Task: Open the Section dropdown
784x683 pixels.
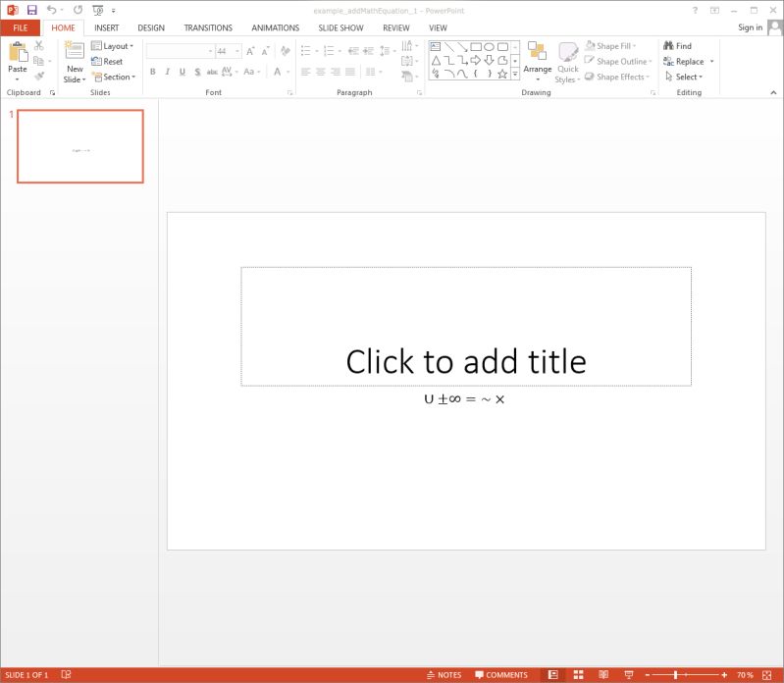Action: click(x=114, y=77)
